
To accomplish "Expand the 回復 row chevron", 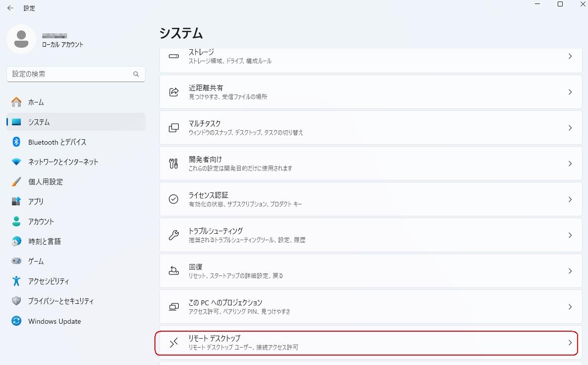I will (x=570, y=271).
